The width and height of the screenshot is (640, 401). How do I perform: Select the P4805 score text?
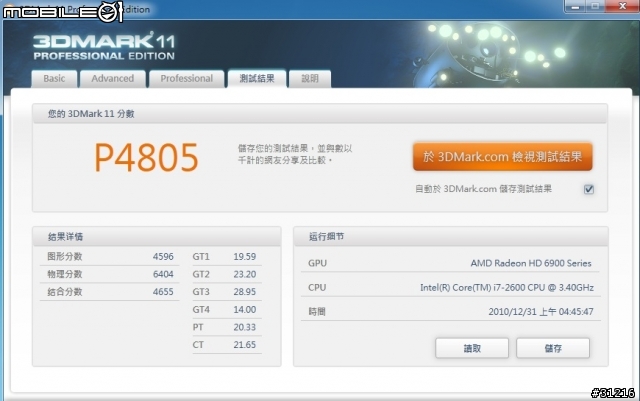[x=146, y=157]
